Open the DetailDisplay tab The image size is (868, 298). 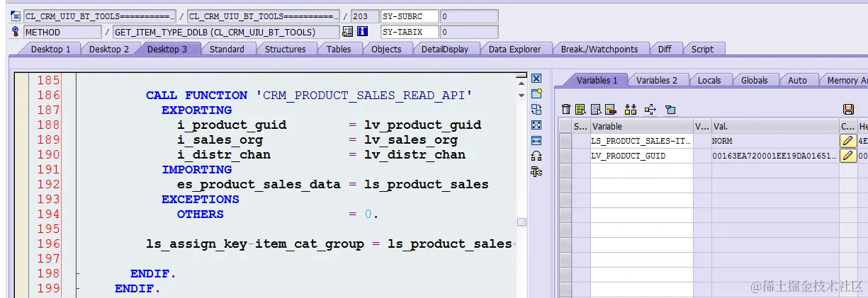444,49
